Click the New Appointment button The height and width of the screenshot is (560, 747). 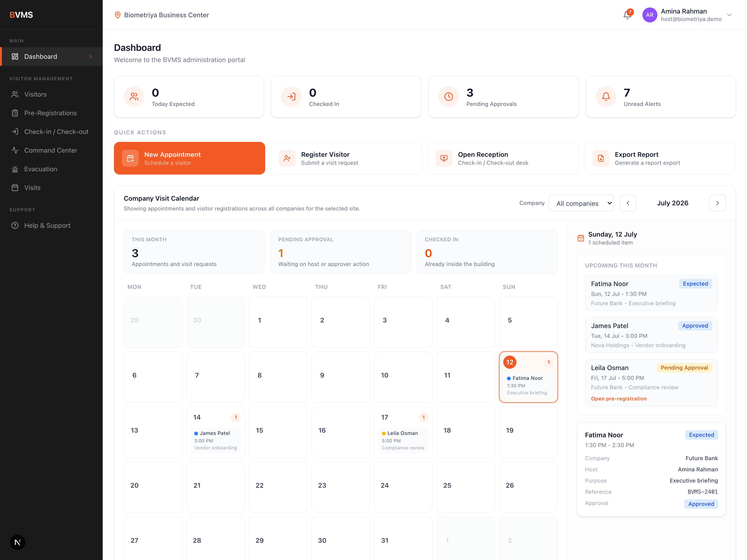pyautogui.click(x=190, y=158)
